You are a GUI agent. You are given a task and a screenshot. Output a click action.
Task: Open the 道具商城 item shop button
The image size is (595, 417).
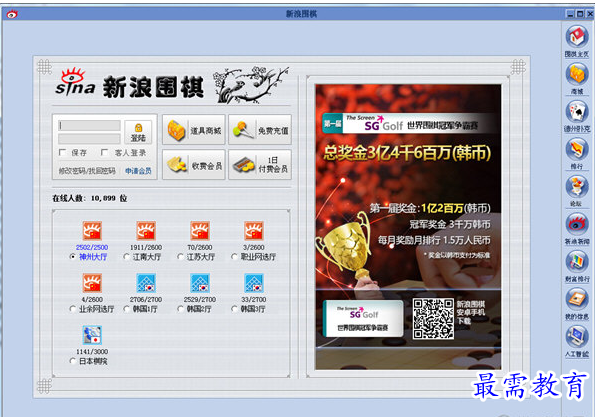[x=194, y=130]
